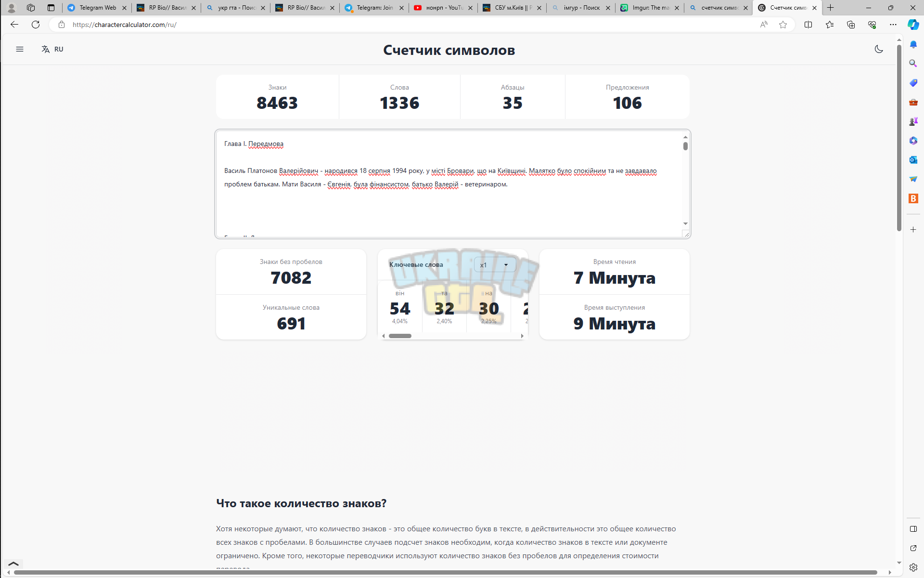Open the tab actions menu icon
This screenshot has height=578, width=924.
coord(51,8)
